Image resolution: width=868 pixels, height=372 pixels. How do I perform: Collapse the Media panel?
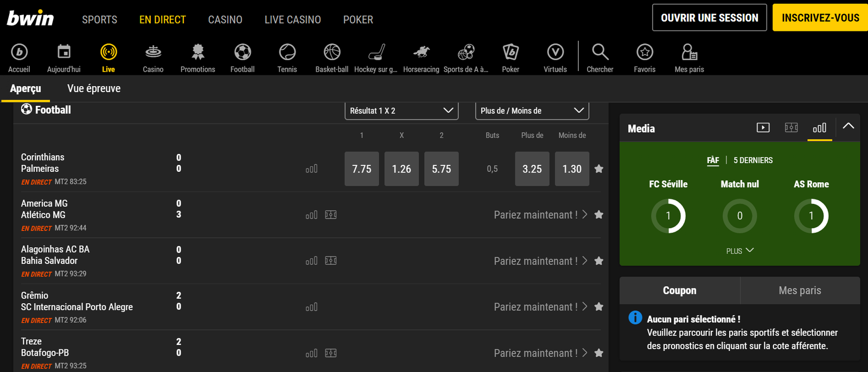point(848,126)
